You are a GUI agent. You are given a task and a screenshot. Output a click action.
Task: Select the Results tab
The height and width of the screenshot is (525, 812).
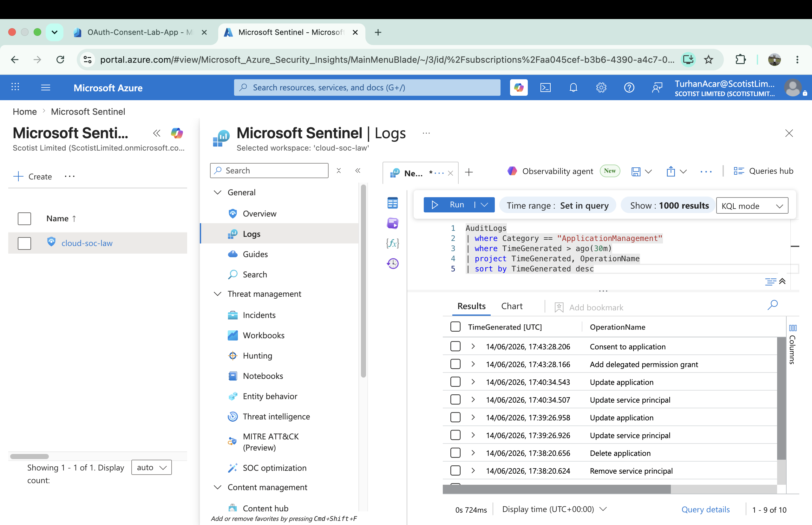(471, 306)
